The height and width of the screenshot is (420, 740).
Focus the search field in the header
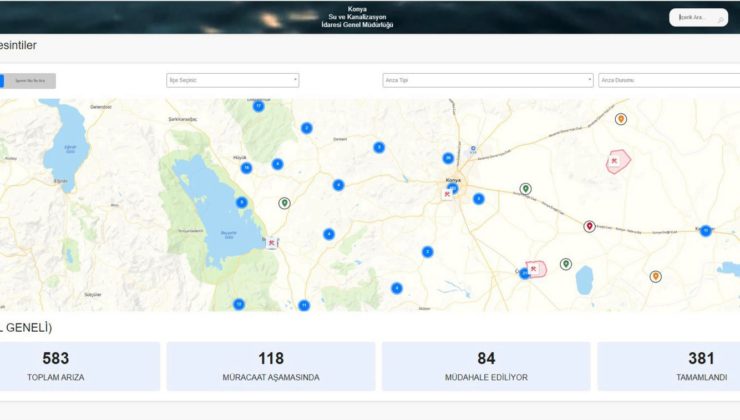click(x=698, y=17)
